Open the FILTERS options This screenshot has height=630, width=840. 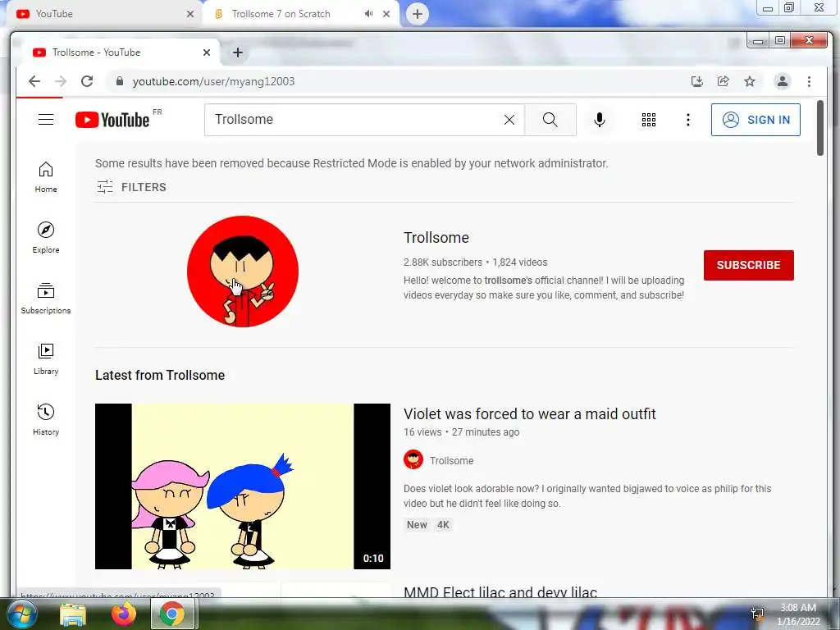(x=132, y=187)
